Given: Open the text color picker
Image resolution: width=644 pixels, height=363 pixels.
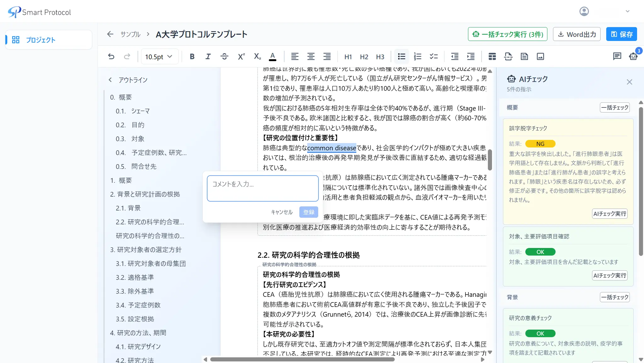Looking at the screenshot, I should pos(273,56).
